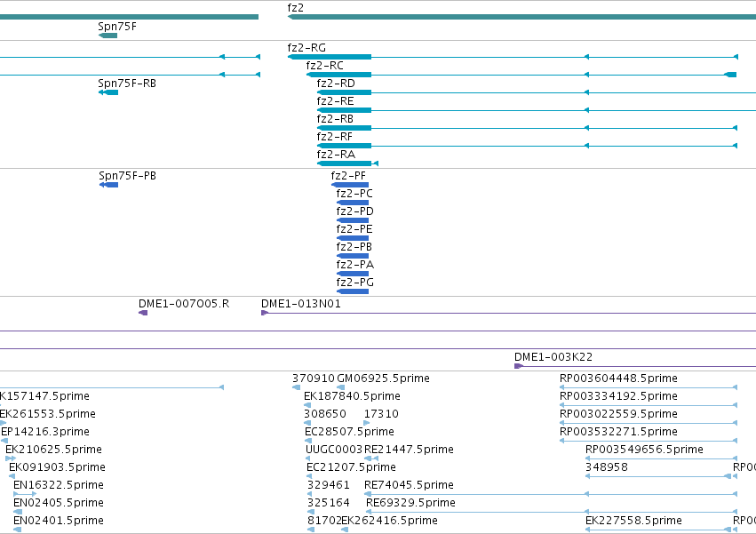Select the fz2-PD protein bar

[x=353, y=220]
